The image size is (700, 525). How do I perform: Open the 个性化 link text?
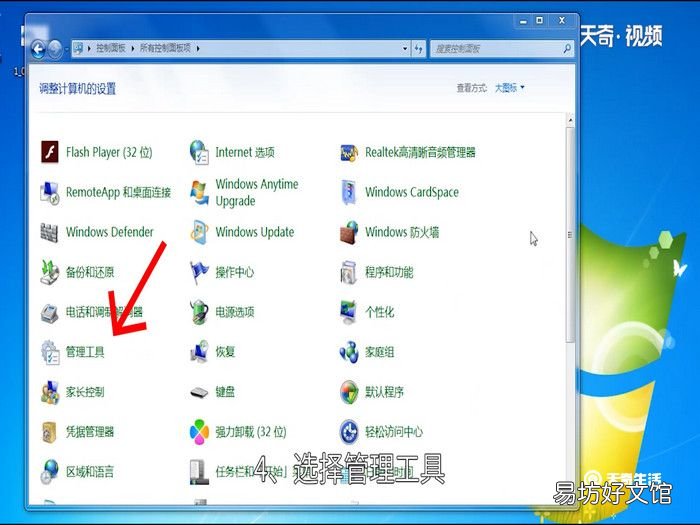pos(379,312)
